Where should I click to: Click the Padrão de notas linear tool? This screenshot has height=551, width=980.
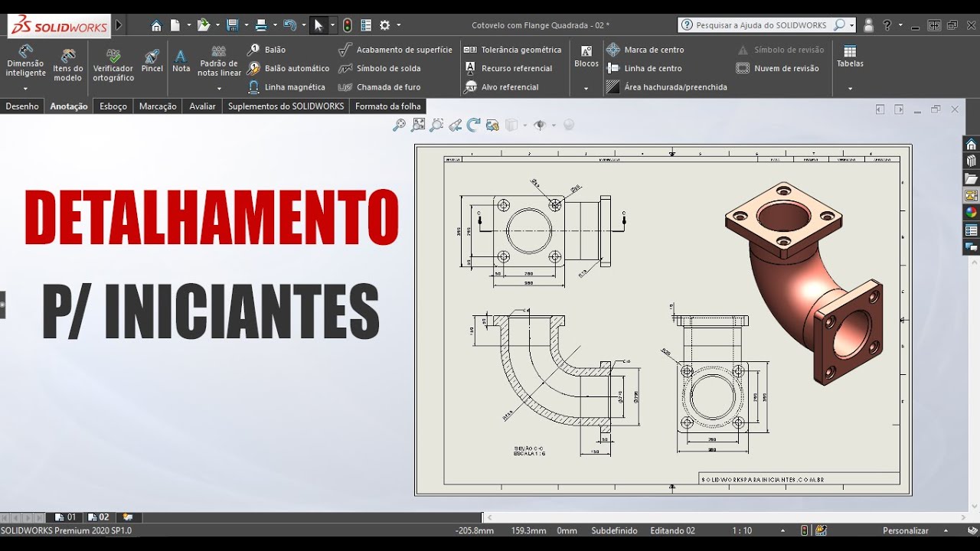click(x=219, y=63)
